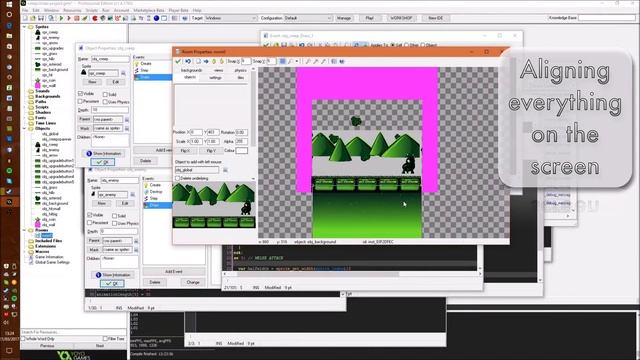Screen dimensions: 640x360
Task: Click the green Run game arrow in main toolbar
Action: pos(61,18)
